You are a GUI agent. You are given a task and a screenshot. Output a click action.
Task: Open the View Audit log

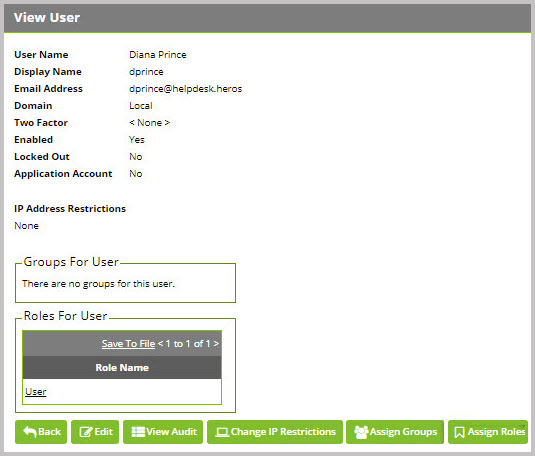point(163,432)
